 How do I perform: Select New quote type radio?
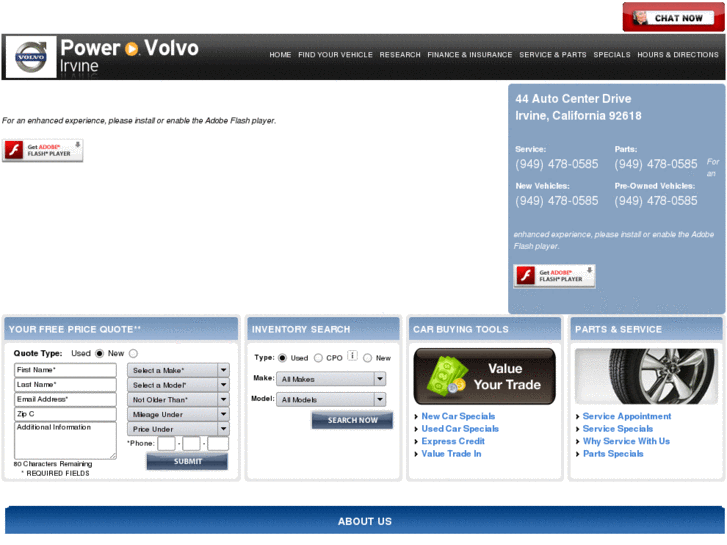click(134, 353)
